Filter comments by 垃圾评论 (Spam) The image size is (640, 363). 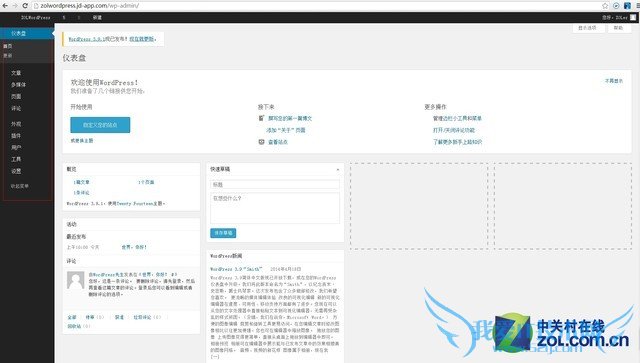[142, 317]
